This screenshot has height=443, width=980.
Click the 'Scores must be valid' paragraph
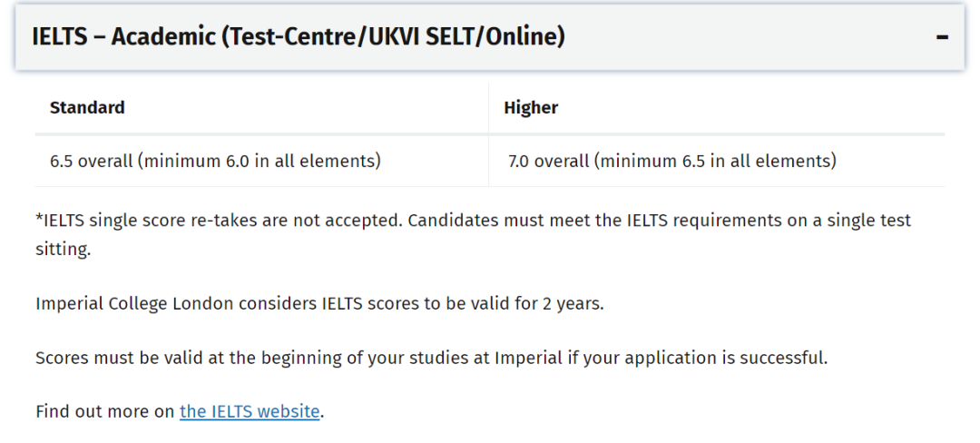(x=431, y=358)
